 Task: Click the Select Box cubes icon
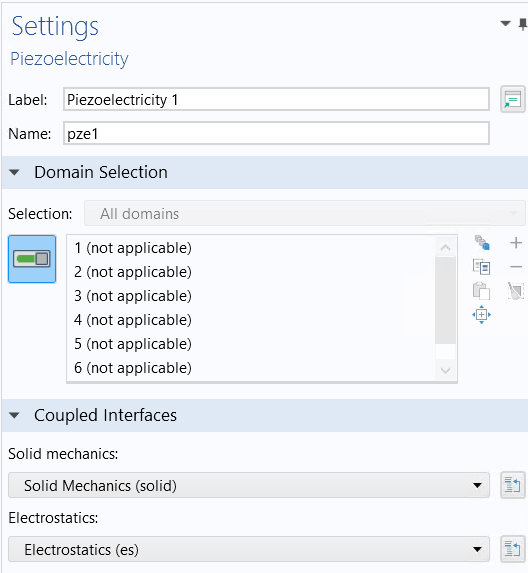[x=482, y=243]
